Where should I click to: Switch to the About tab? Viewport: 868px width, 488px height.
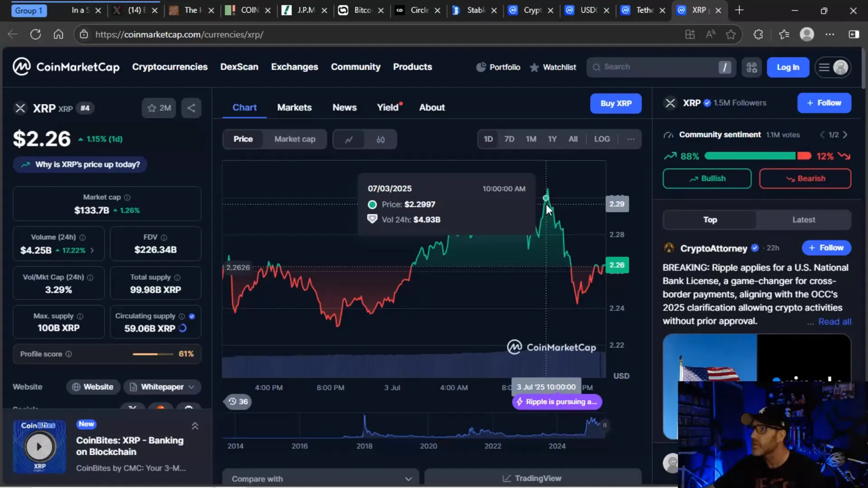432,108
